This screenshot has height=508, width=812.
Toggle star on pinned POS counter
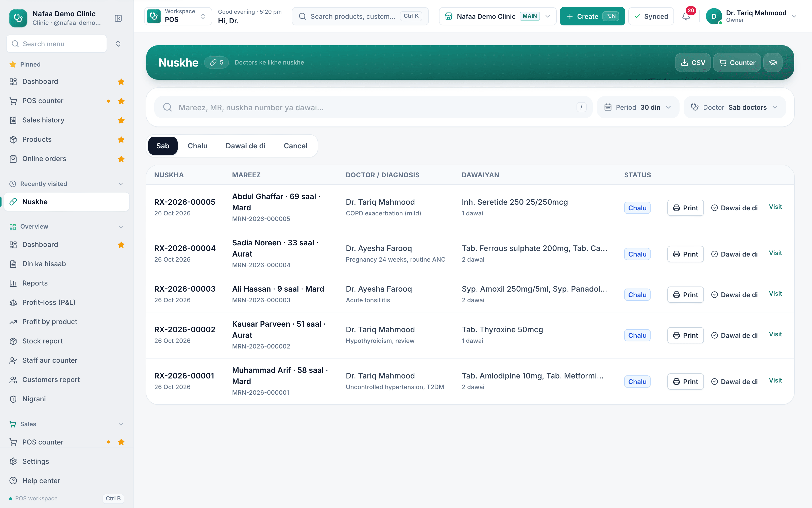point(121,101)
